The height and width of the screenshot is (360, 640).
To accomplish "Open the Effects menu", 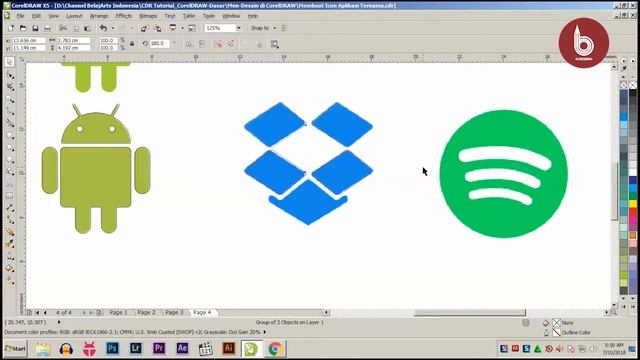I will pos(124,16).
